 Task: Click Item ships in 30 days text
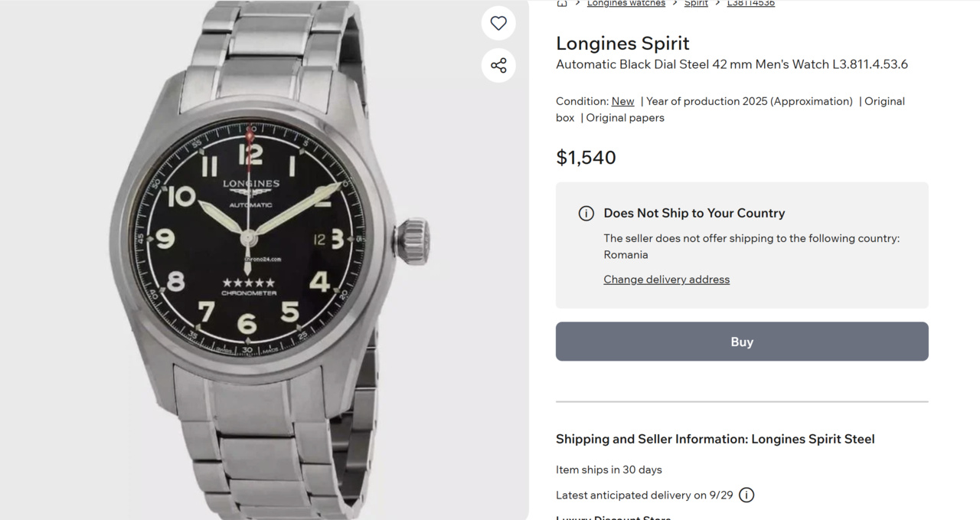click(609, 469)
